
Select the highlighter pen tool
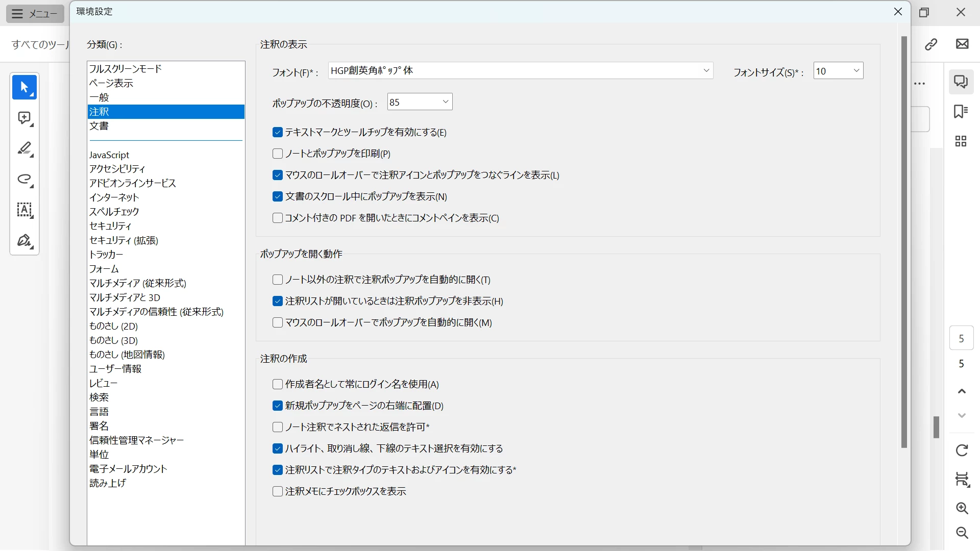click(x=24, y=148)
